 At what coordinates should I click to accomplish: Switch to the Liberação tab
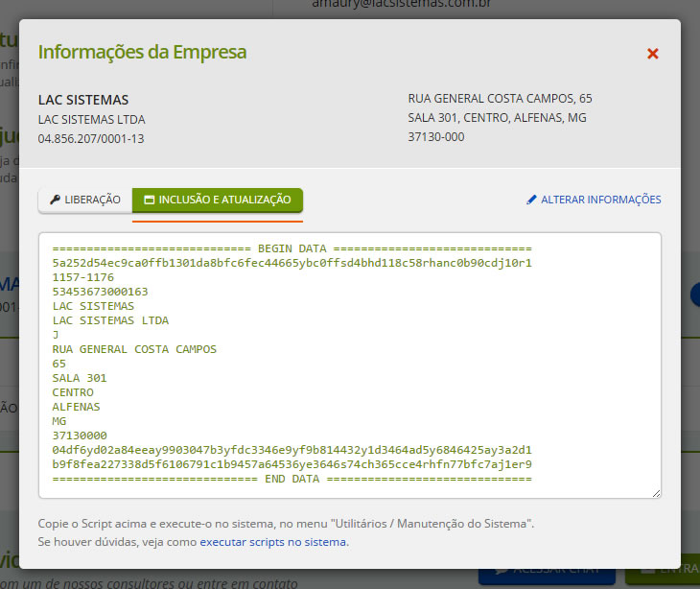pyautogui.click(x=85, y=200)
